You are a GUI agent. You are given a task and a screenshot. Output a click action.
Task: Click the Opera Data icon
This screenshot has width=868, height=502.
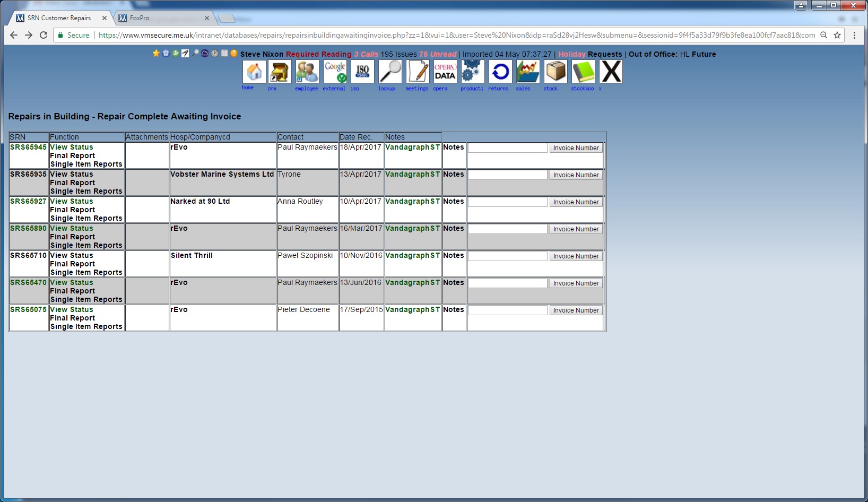click(445, 72)
